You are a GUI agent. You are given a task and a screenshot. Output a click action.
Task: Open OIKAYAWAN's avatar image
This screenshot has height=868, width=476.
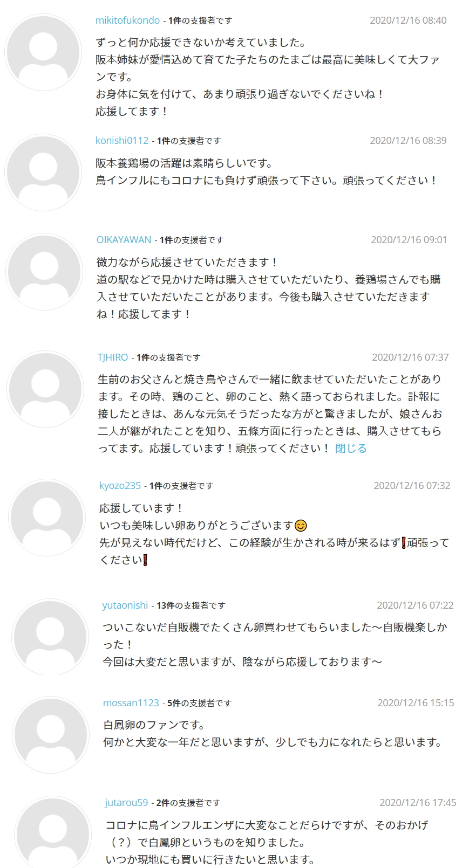coord(44,272)
